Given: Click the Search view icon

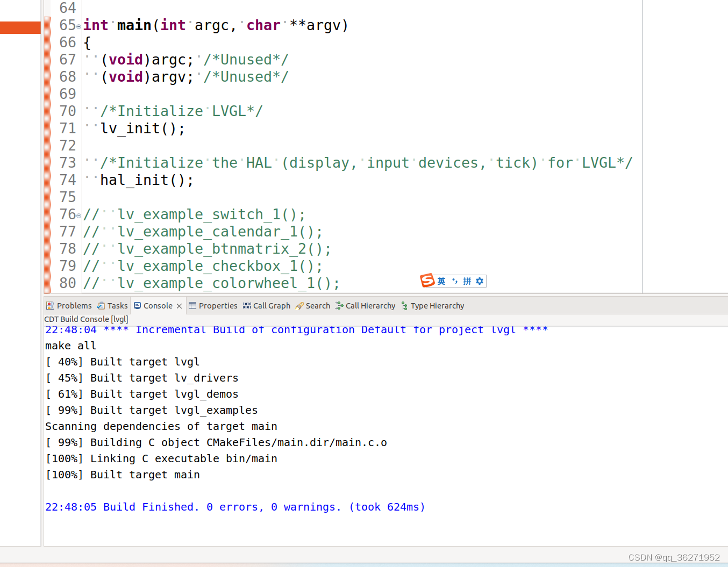Looking at the screenshot, I should pyautogui.click(x=300, y=305).
